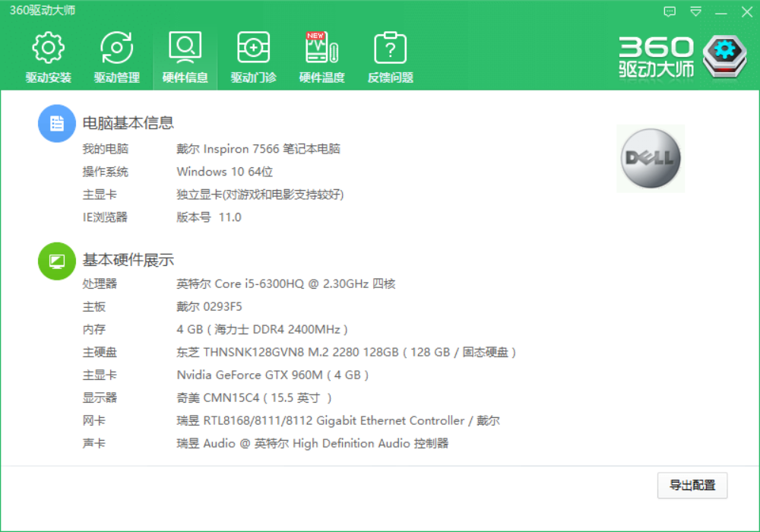Viewport: 760px width, 532px height.
Task: Close the 360驱动大师 window
Action: [747, 11]
